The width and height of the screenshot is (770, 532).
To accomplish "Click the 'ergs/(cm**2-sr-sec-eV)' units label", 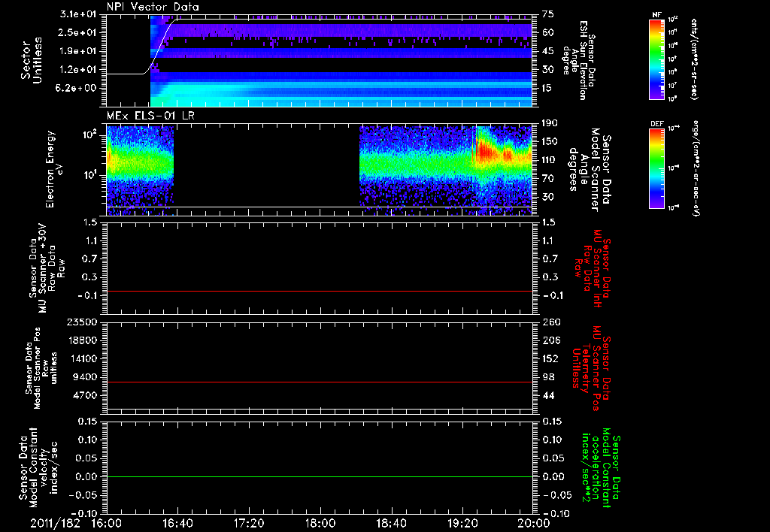I will [x=696, y=168].
